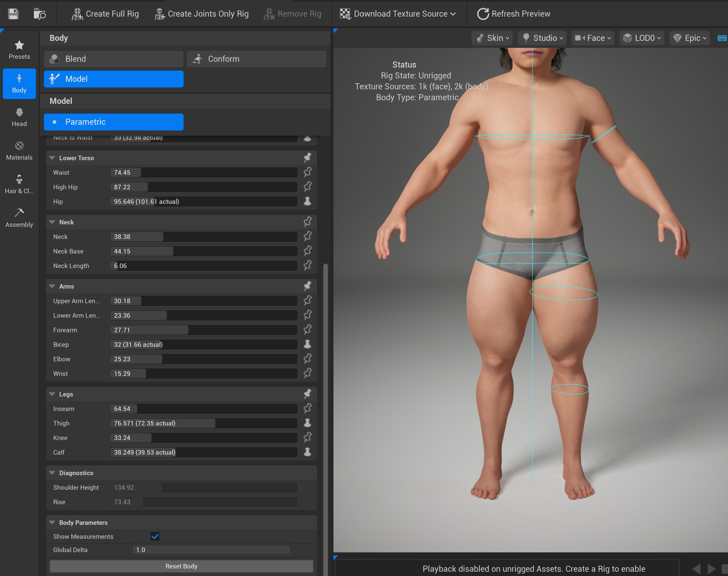Select the Parametric model radio option
This screenshot has width=728, height=576.
(113, 122)
